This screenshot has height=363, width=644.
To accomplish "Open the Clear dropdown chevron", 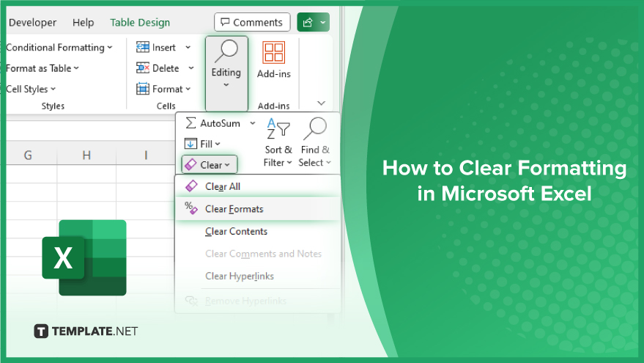I will point(227,165).
